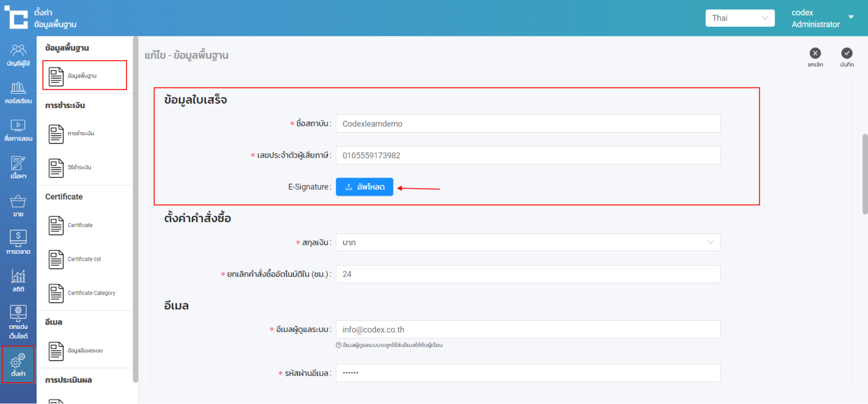Open วิธีชำระเงิน (payment method) menu item

coord(81,168)
